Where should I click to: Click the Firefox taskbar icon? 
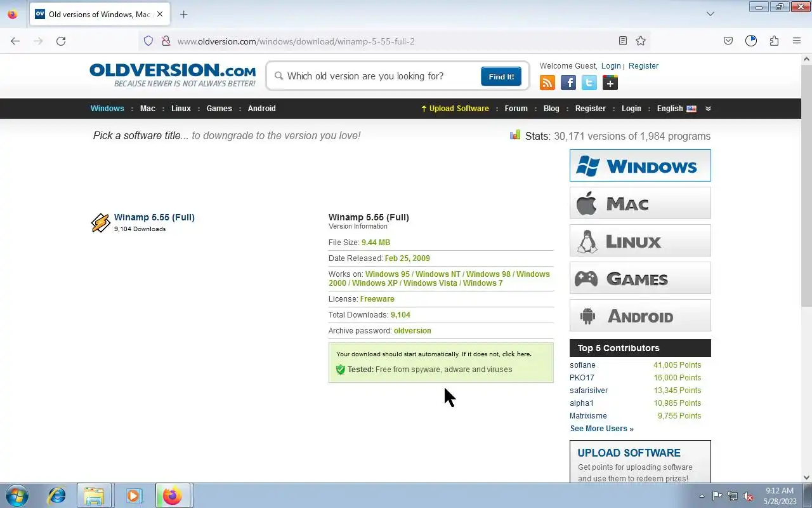173,495
